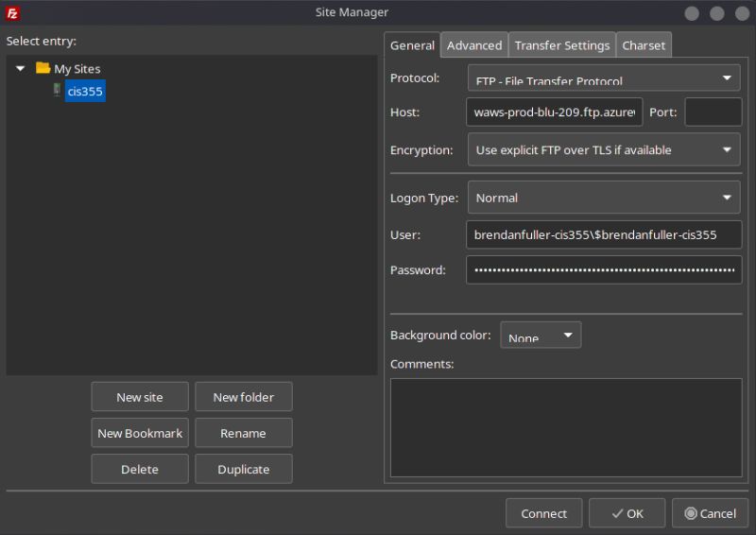This screenshot has width=756, height=535.
Task: Click the Rename button
Action: [244, 433]
